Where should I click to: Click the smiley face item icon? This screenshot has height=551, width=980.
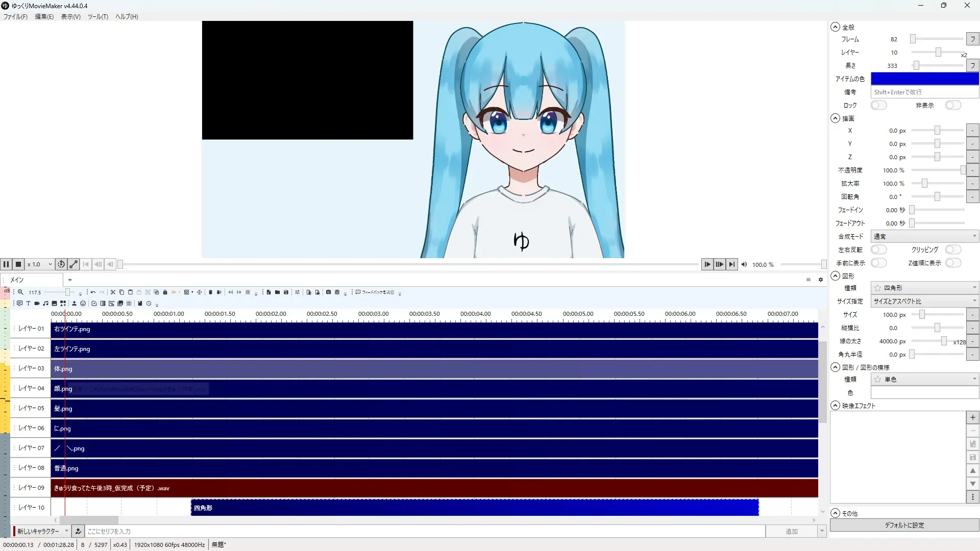pos(83,304)
